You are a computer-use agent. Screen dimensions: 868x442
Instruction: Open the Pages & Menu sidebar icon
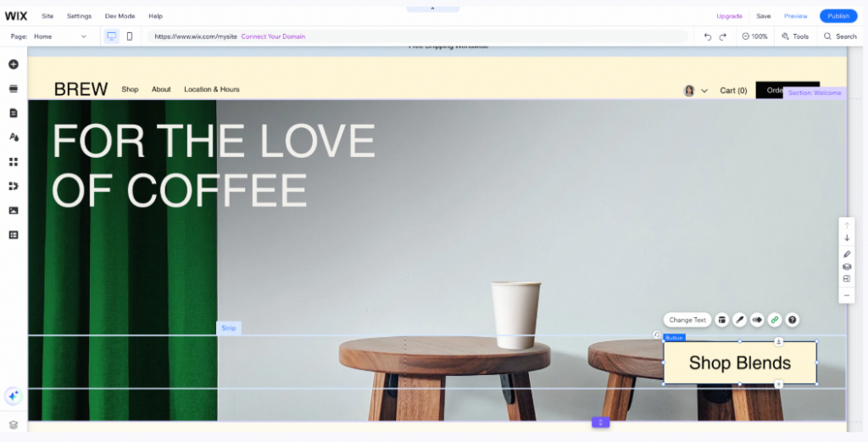point(14,113)
